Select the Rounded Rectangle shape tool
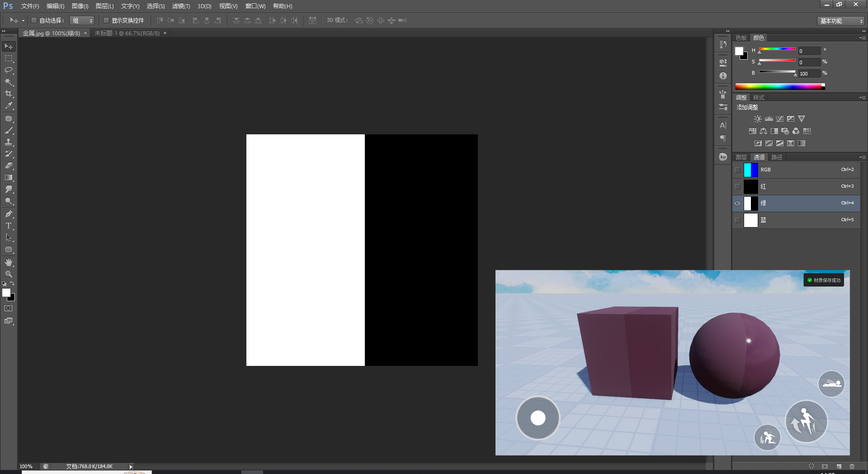 pos(9,249)
